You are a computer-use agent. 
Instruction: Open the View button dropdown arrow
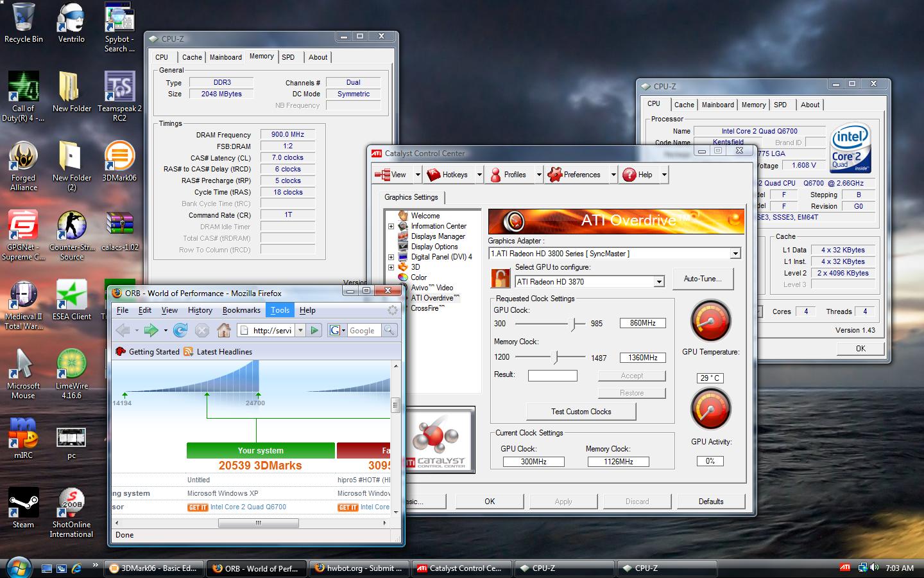(x=418, y=175)
